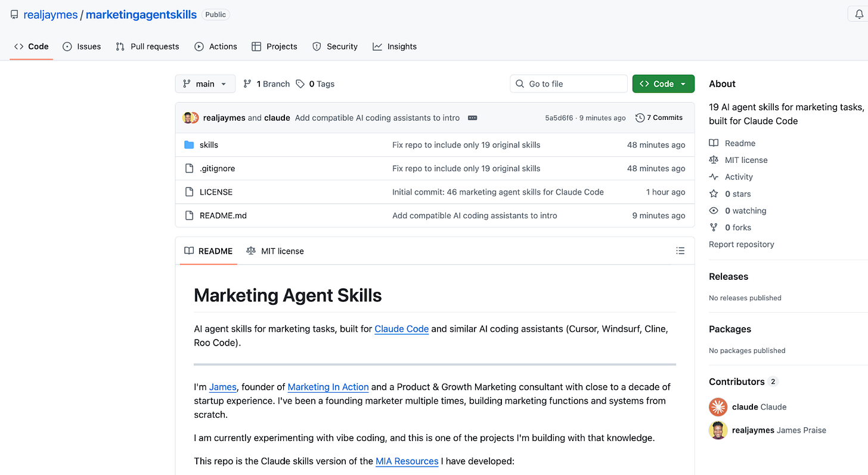Open the Contributors heading link
The image size is (868, 475).
click(x=743, y=381)
